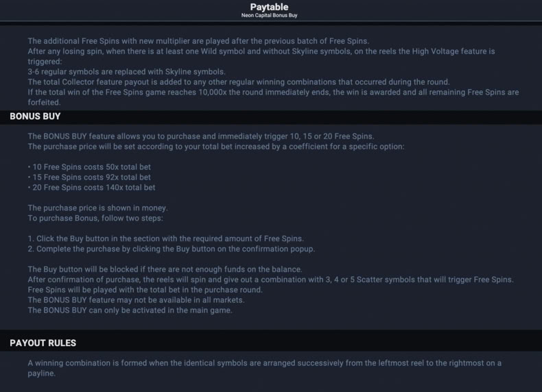Image resolution: width=542 pixels, height=392 pixels.
Task: Click the line about 3-6 regular symbols replaced
Action: [126, 72]
